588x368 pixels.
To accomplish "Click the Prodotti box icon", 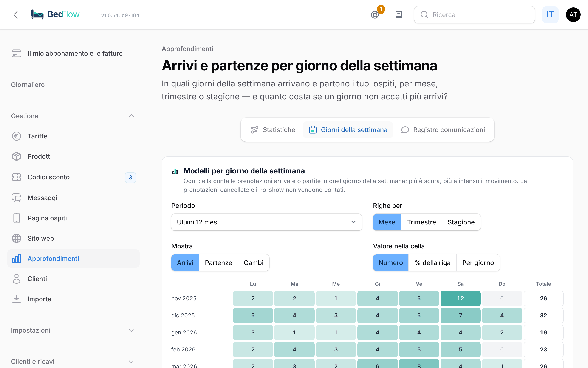I will pyautogui.click(x=17, y=156).
